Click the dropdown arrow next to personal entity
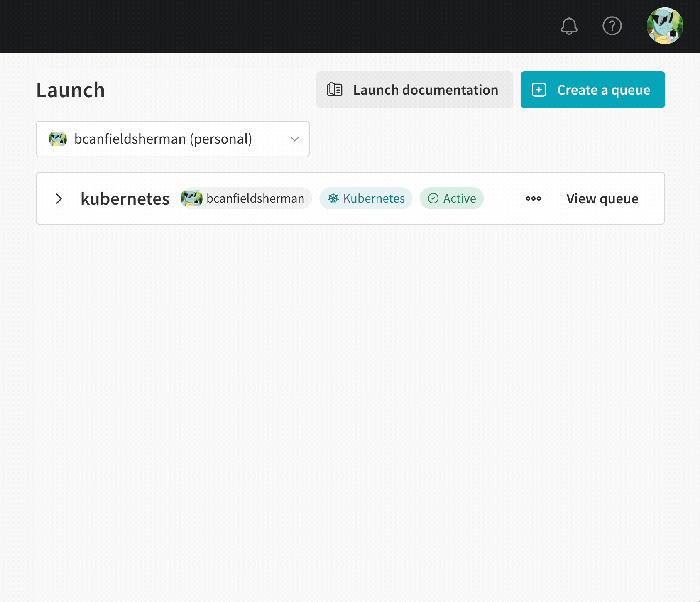The image size is (700, 602). pyautogui.click(x=295, y=139)
